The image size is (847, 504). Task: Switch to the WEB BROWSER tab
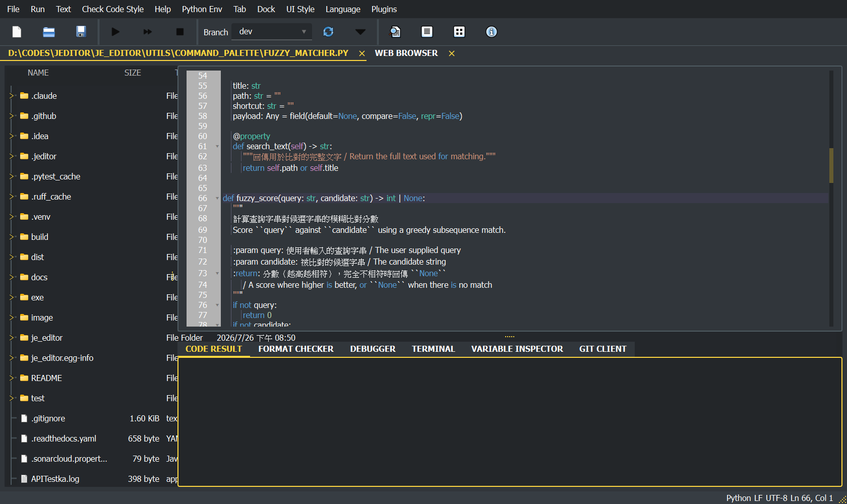point(406,53)
